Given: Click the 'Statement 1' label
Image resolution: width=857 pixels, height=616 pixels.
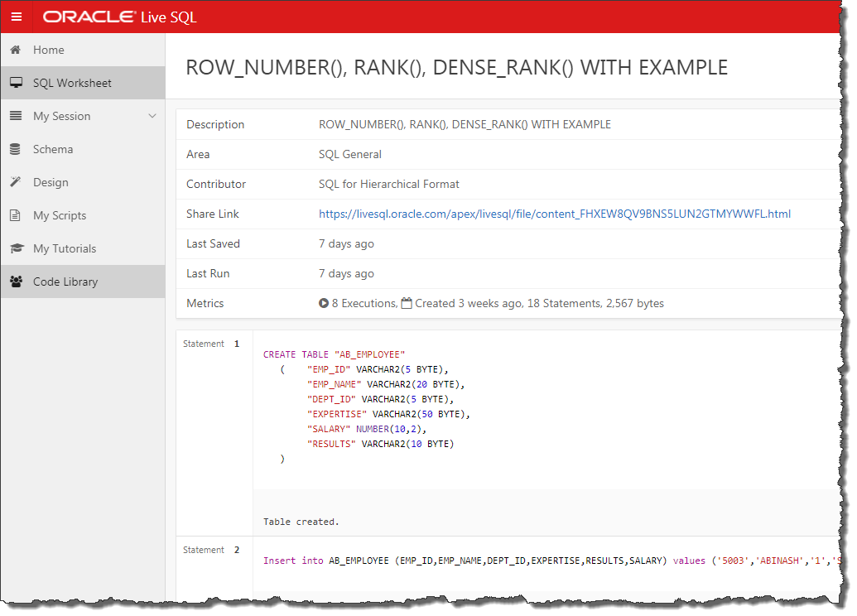Looking at the screenshot, I should click(211, 344).
